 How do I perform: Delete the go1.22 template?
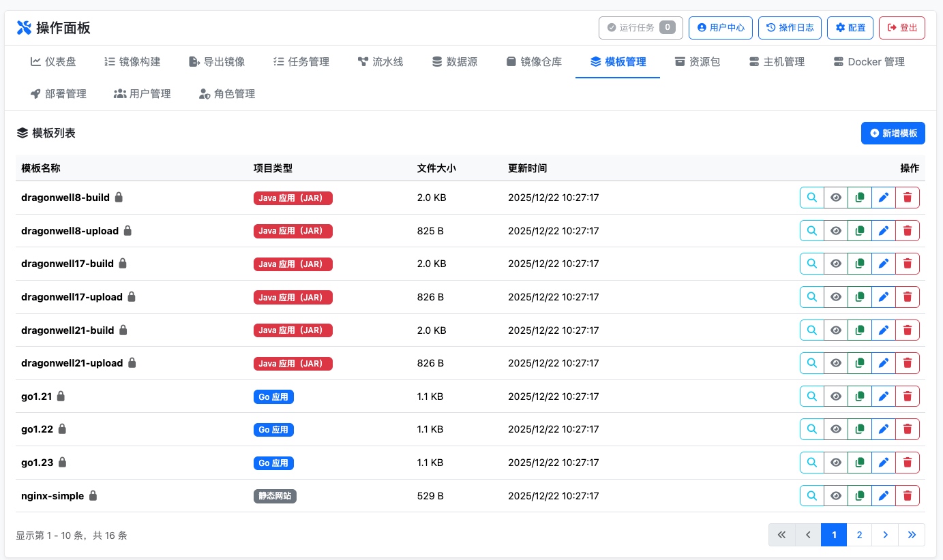[908, 429]
